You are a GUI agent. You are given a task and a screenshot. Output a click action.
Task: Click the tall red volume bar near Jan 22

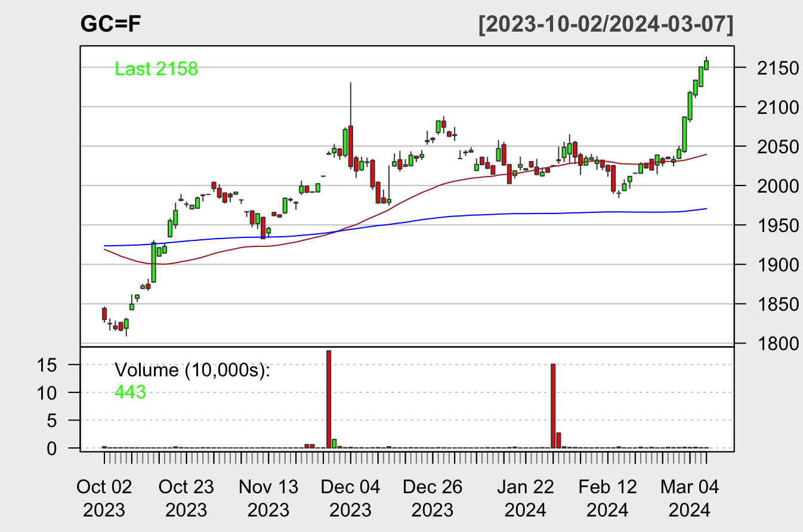(553, 406)
